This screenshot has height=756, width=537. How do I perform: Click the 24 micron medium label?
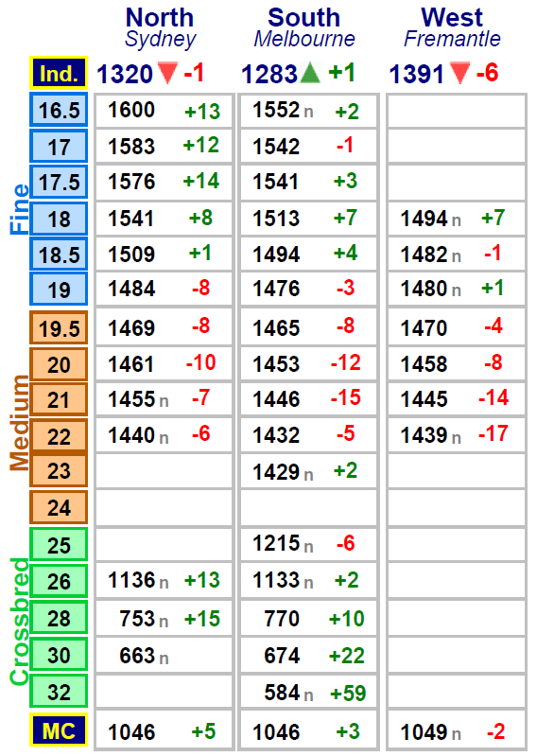59,507
